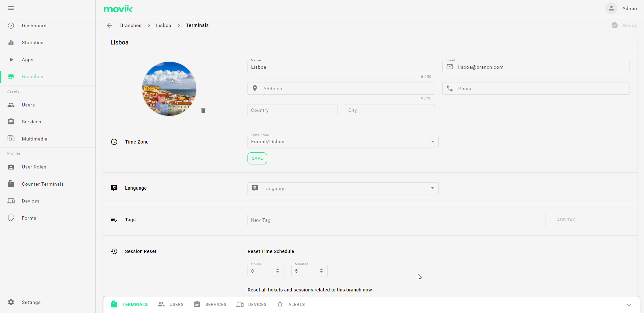
Task: Open the Admin user avatar
Action: coord(611,8)
